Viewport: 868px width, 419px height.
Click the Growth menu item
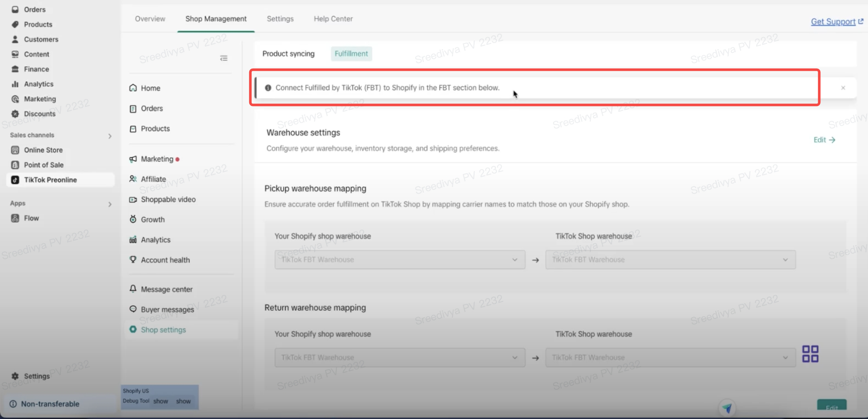[152, 219]
